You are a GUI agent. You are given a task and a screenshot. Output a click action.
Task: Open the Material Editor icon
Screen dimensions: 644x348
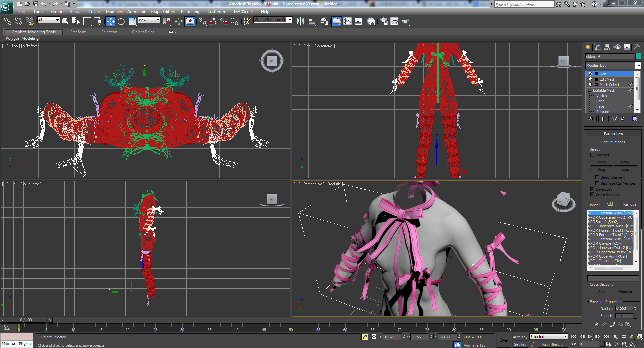point(371,21)
